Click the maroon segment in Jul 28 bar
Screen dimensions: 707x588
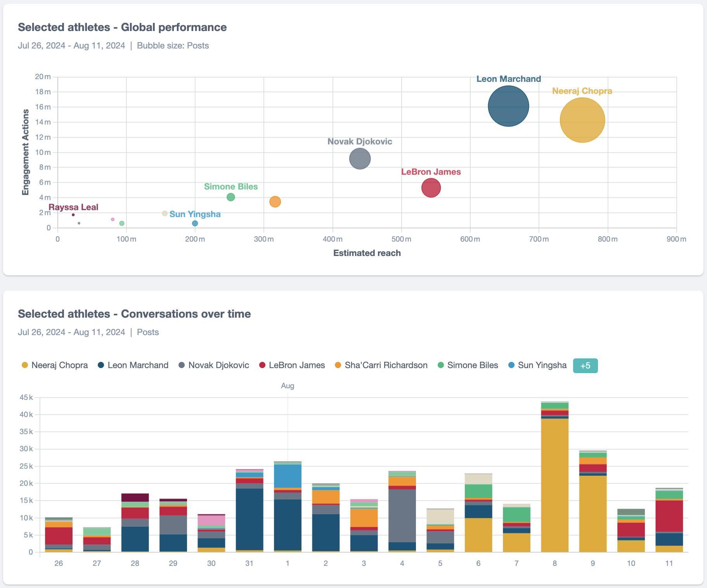click(135, 498)
